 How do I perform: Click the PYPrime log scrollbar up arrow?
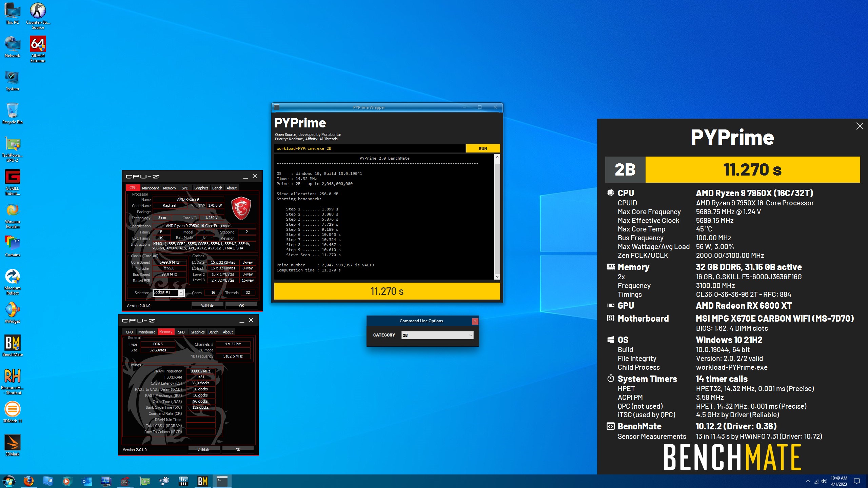coord(497,157)
